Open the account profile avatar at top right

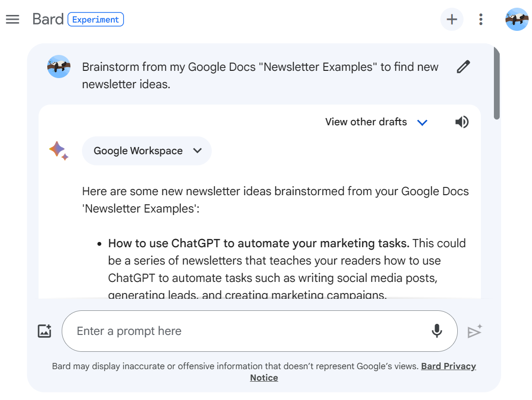click(517, 19)
